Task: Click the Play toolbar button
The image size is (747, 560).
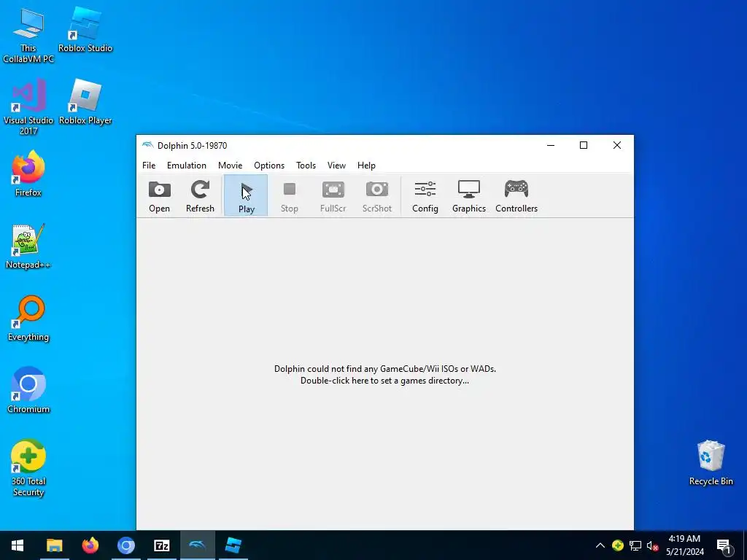Action: (x=246, y=195)
